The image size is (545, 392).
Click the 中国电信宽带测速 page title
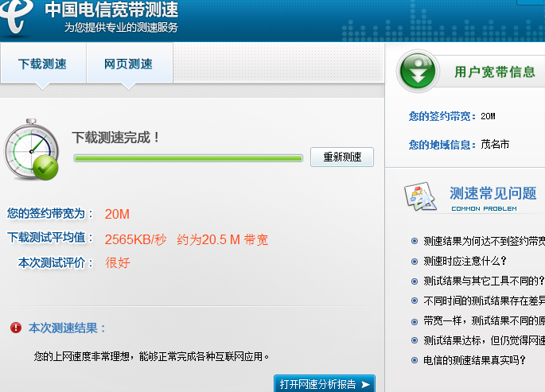click(x=111, y=10)
